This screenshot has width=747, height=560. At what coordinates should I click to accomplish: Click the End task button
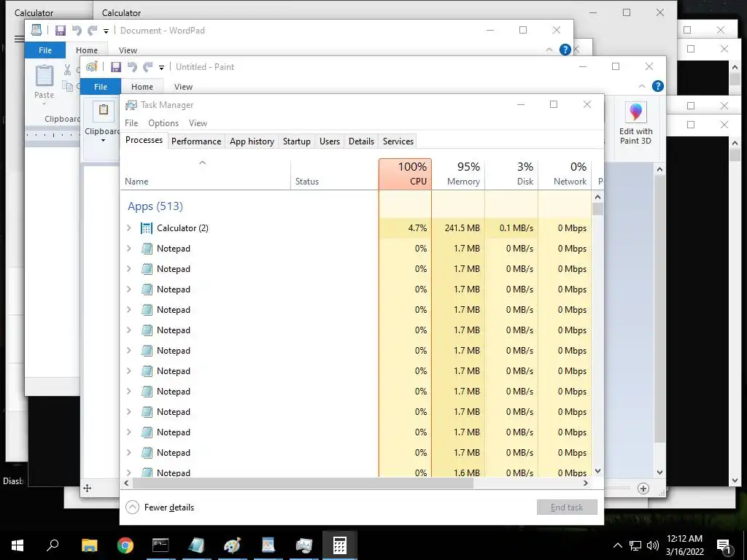pyautogui.click(x=567, y=507)
